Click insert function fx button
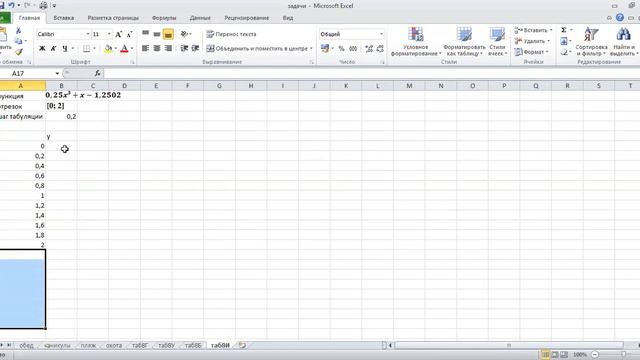 (x=97, y=73)
